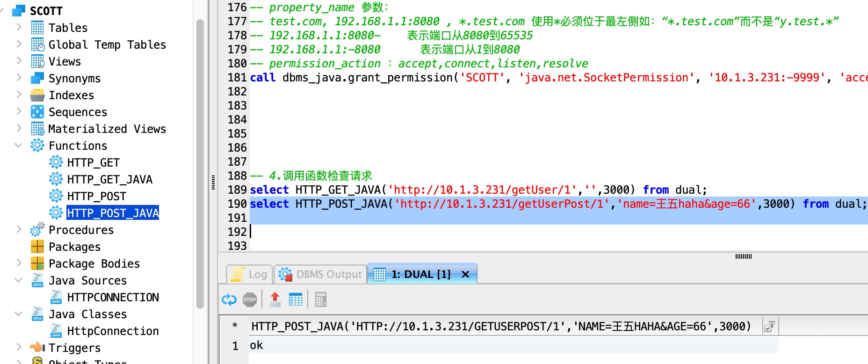Click the Packages box icon
868x364 pixels.
(37, 247)
